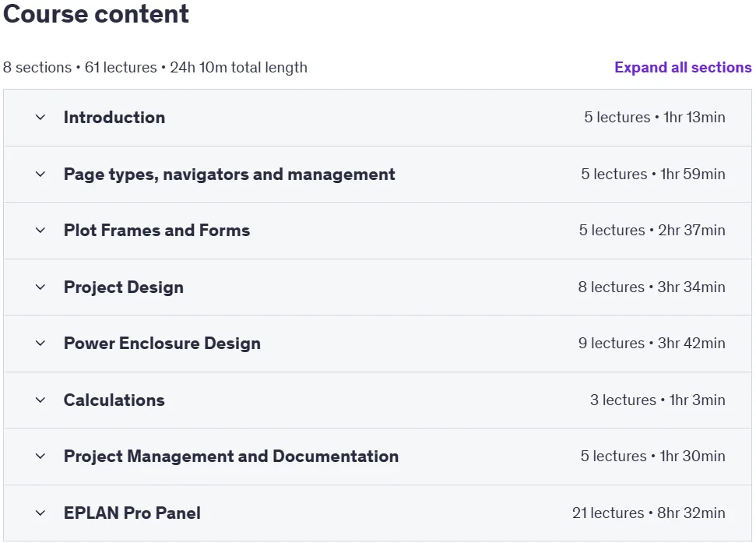This screenshot has height=543, width=756.
Task: Open the Page types, navigators and management section
Action: point(229,174)
